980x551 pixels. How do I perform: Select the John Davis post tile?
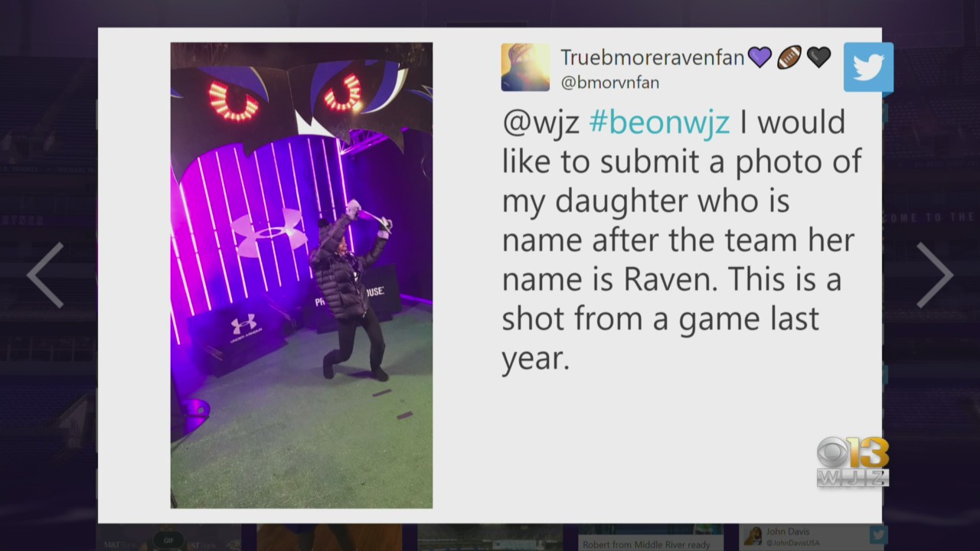coord(814,537)
